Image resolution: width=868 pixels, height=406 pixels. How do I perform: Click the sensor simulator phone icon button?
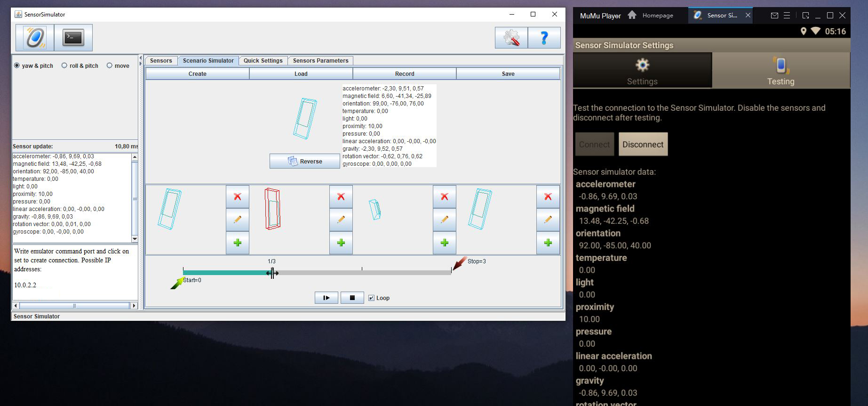coord(35,38)
